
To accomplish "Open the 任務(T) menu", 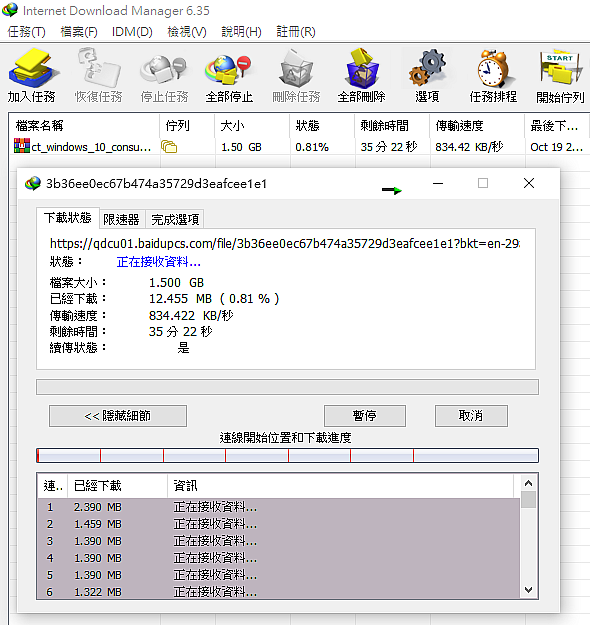I will click(26, 32).
